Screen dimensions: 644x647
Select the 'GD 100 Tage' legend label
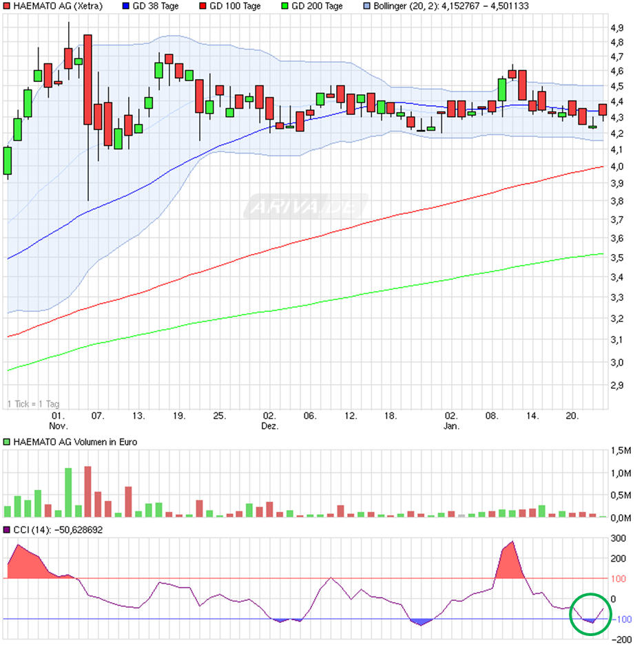235,6
